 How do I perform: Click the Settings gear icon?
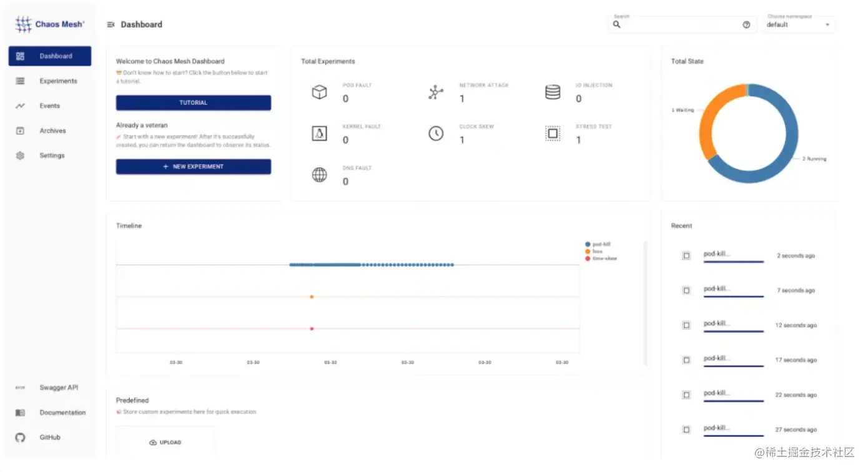tap(20, 155)
